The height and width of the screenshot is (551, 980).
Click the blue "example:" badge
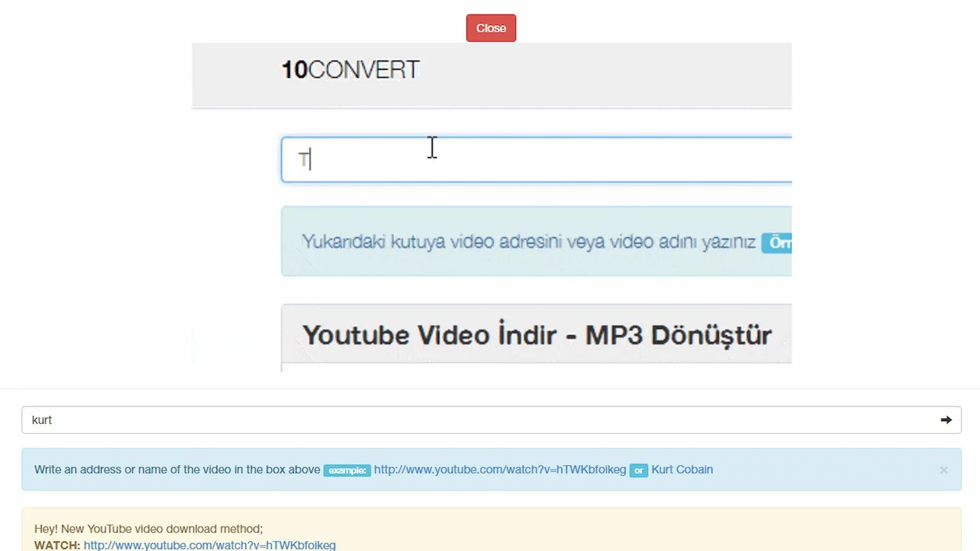point(347,470)
